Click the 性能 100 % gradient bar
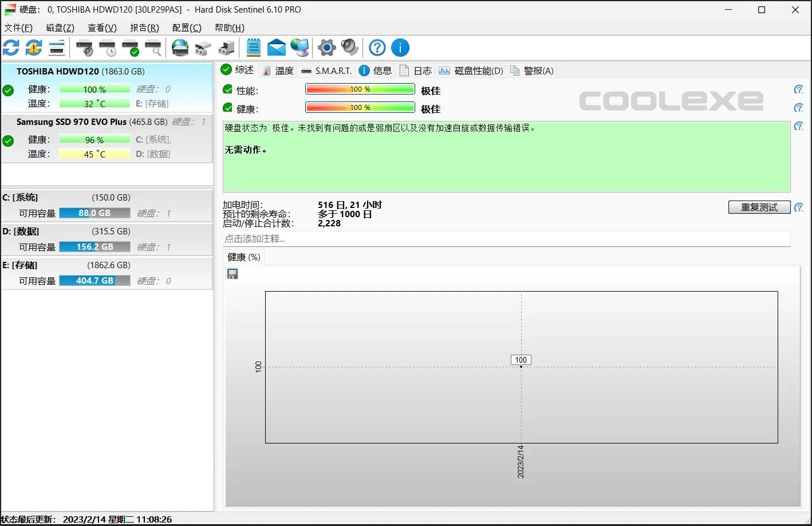 [360, 89]
